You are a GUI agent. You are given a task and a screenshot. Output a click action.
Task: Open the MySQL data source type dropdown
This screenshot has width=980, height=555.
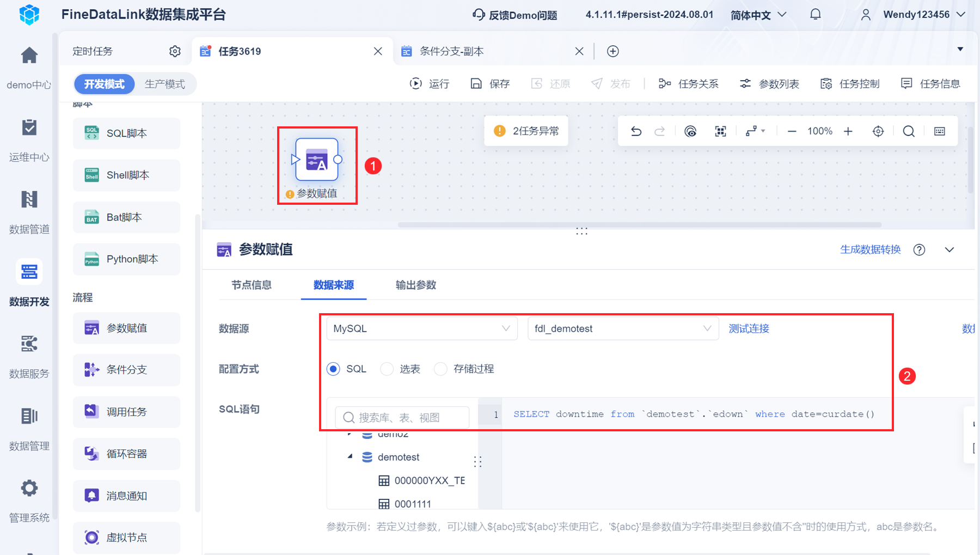pyautogui.click(x=422, y=328)
